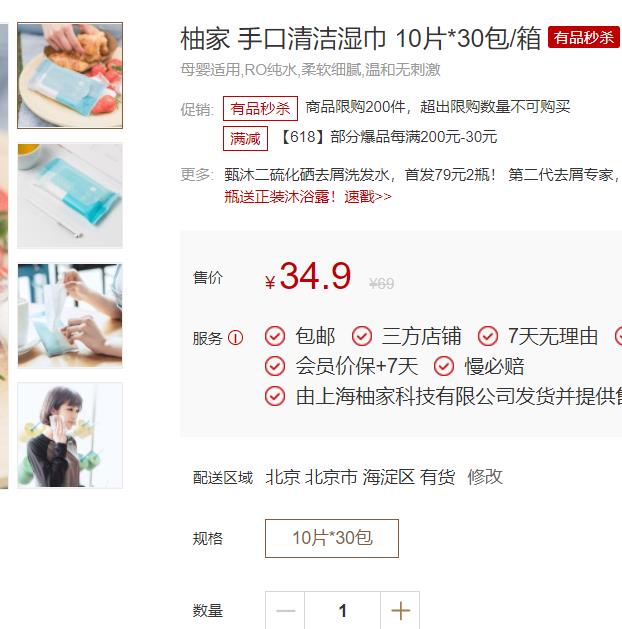Select thumbnail of wipes on food plate
The width and height of the screenshot is (622, 629).
70,75
